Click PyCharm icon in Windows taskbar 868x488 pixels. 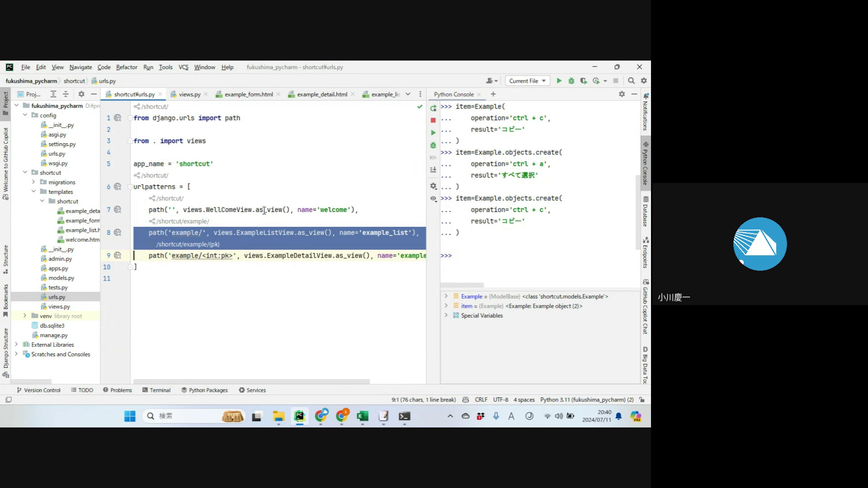click(299, 416)
